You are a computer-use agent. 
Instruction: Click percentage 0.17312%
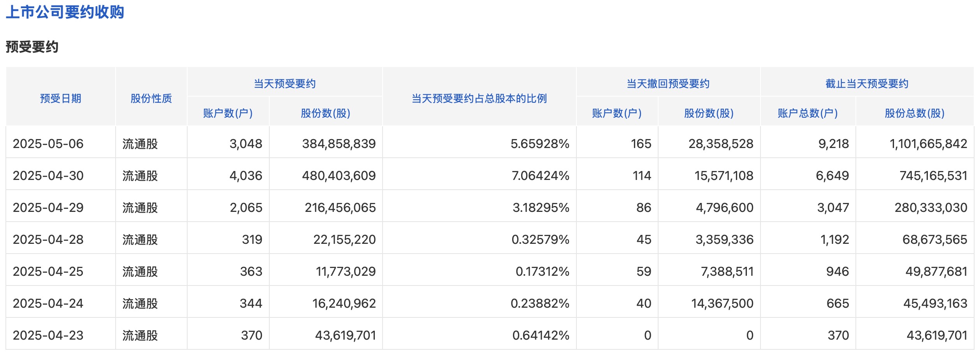coord(543,271)
